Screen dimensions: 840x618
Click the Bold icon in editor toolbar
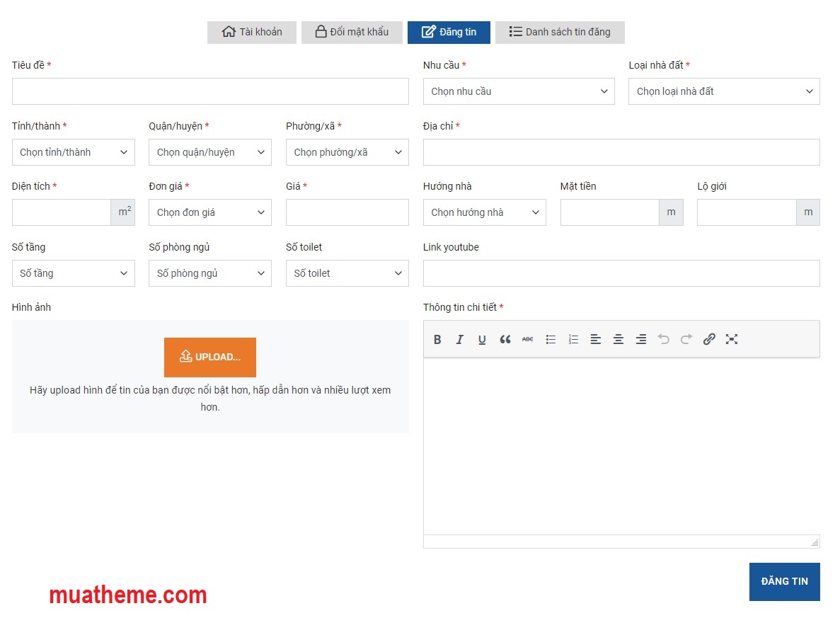(x=437, y=340)
